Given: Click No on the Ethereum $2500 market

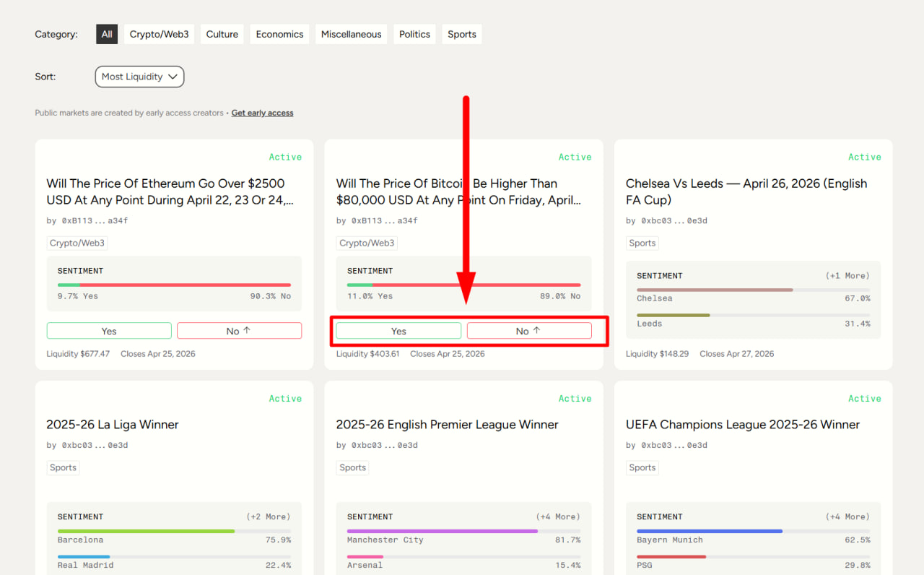Looking at the screenshot, I should coord(239,331).
